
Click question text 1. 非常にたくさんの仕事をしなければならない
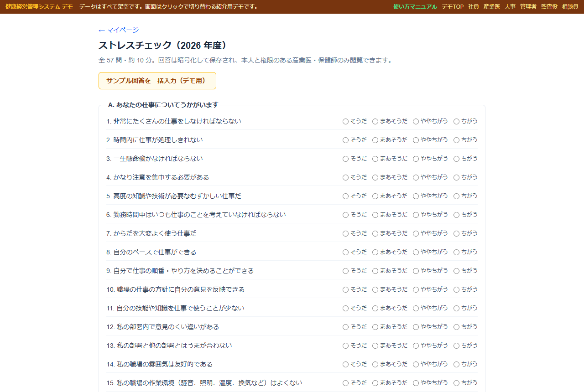[174, 121]
